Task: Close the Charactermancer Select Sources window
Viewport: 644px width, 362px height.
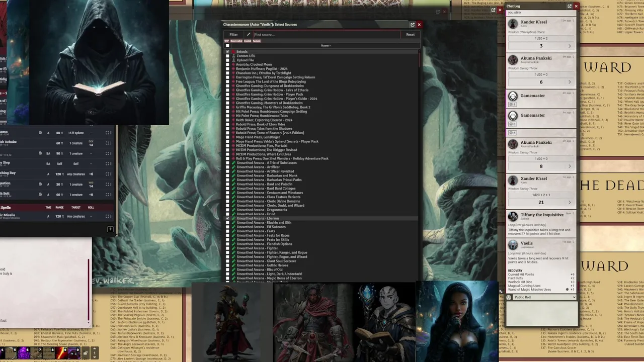Action: coord(419,24)
